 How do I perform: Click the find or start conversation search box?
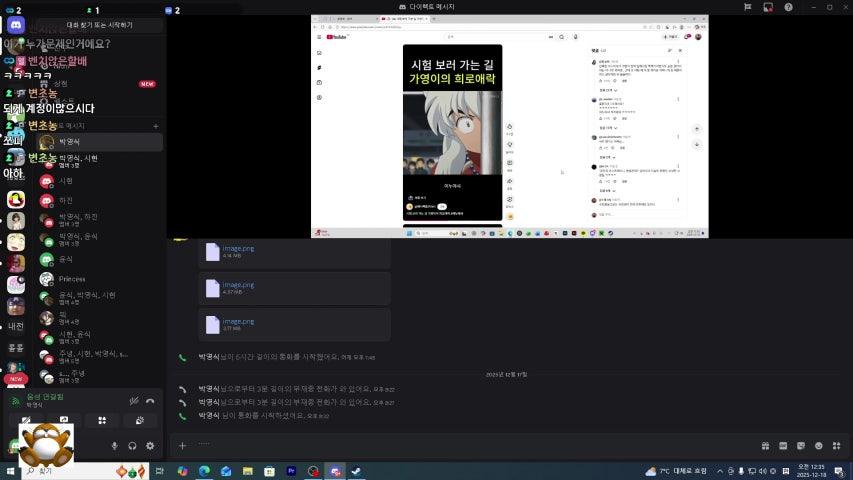tap(100, 25)
